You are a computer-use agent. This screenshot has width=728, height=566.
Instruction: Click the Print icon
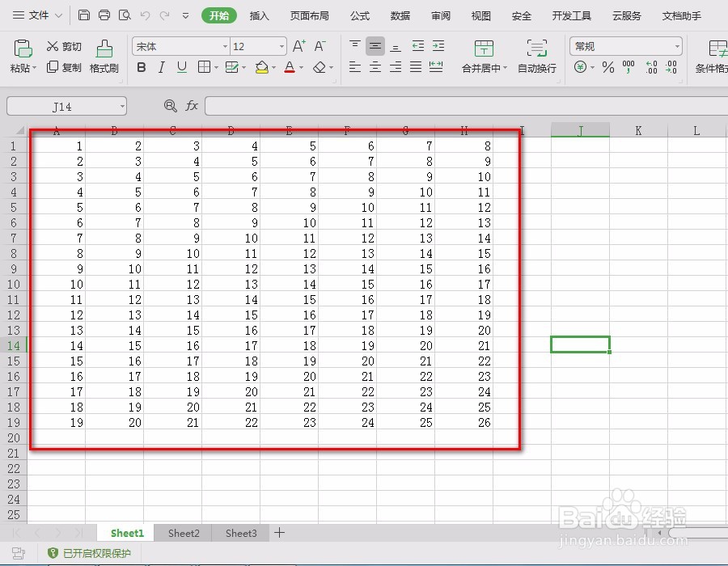click(104, 15)
